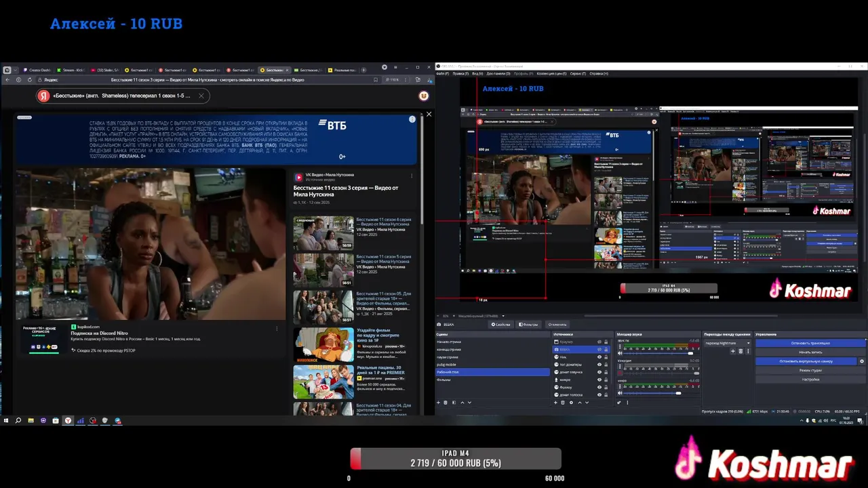The height and width of the screenshot is (488, 868).
Task: Open Коллекция сцен menu in OBS
Action: point(551,73)
